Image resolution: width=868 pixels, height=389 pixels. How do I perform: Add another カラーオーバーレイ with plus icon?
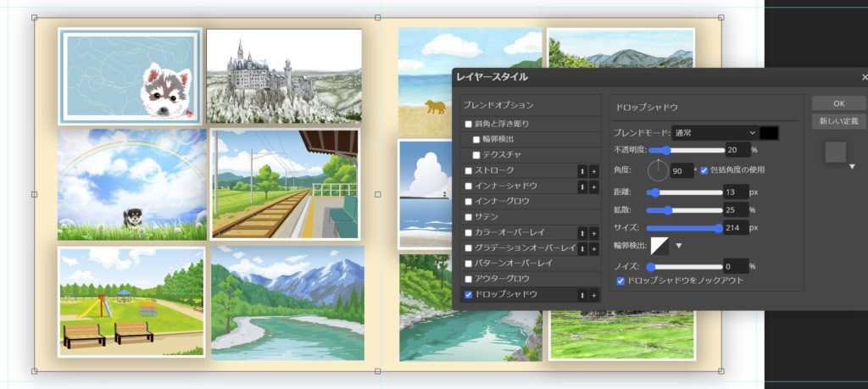tap(594, 232)
